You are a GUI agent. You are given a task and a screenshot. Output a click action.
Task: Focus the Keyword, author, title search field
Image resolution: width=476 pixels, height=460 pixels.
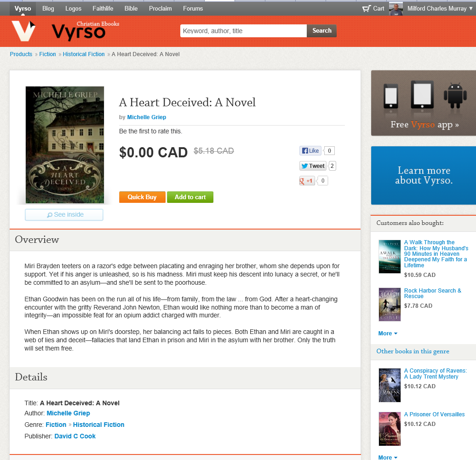pos(243,31)
